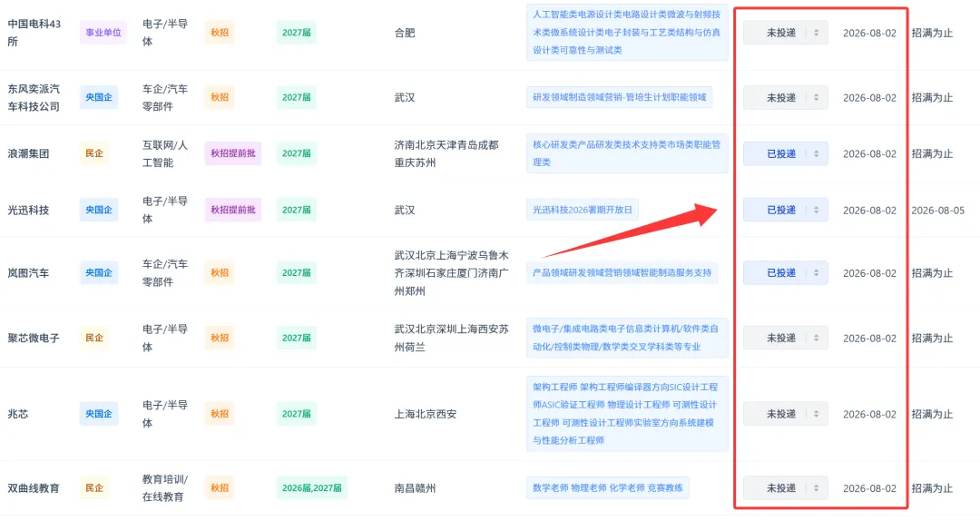Click location cell 南昌赣州
Screen dimensions: 980x521
pos(415,487)
